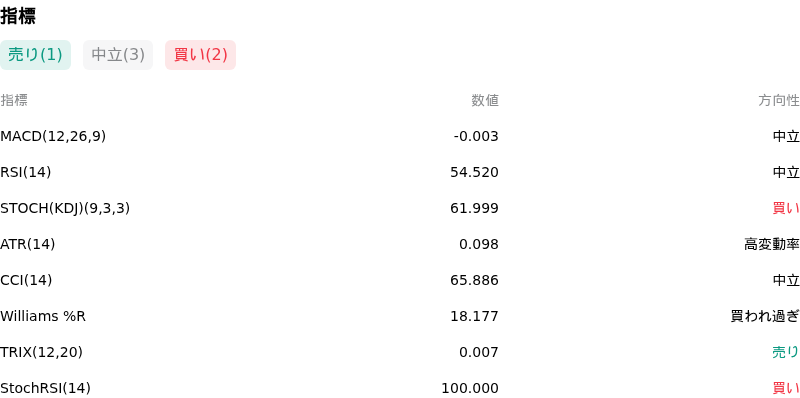
Task: Click the 100.000 StochRSI value
Action: tap(470, 388)
